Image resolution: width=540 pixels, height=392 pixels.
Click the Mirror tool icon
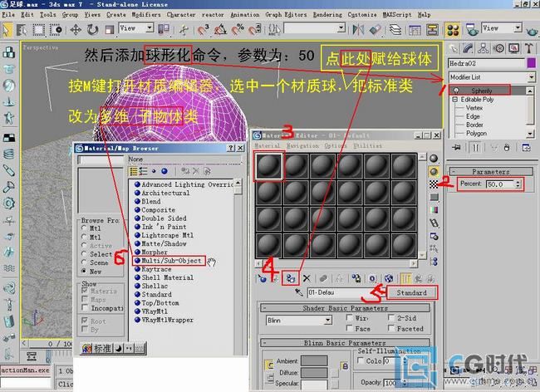(358, 30)
